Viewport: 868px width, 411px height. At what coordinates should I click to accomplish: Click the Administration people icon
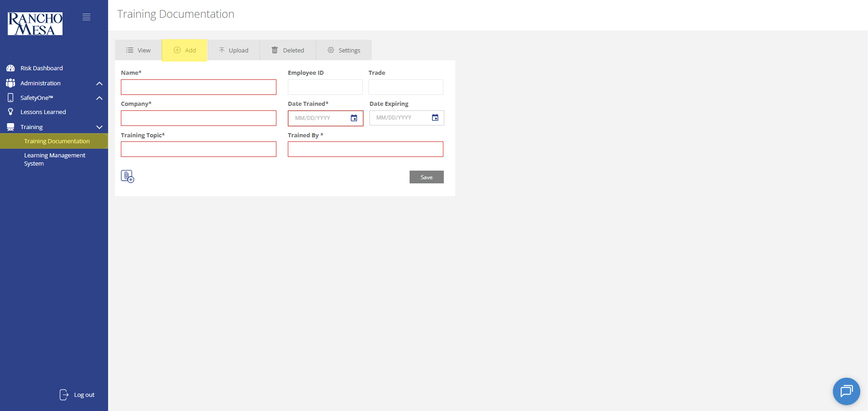[x=10, y=83]
